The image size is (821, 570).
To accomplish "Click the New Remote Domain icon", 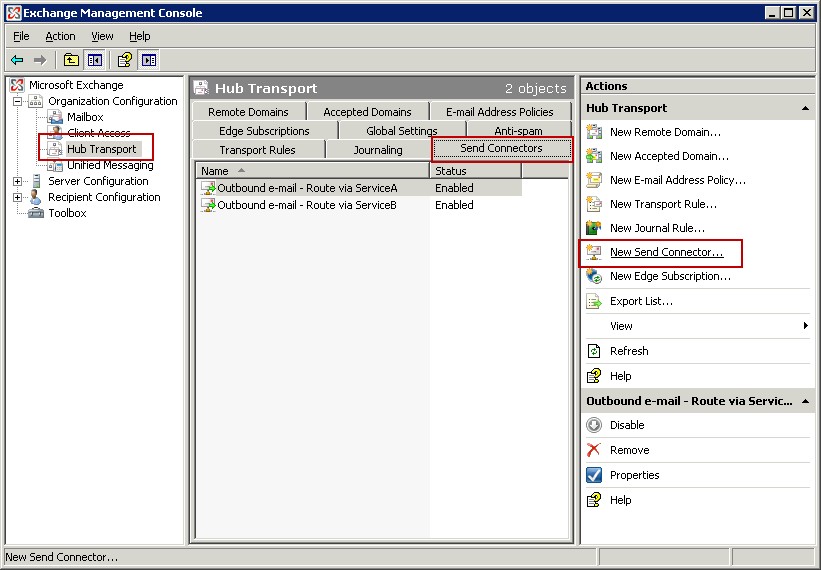I will pos(594,132).
